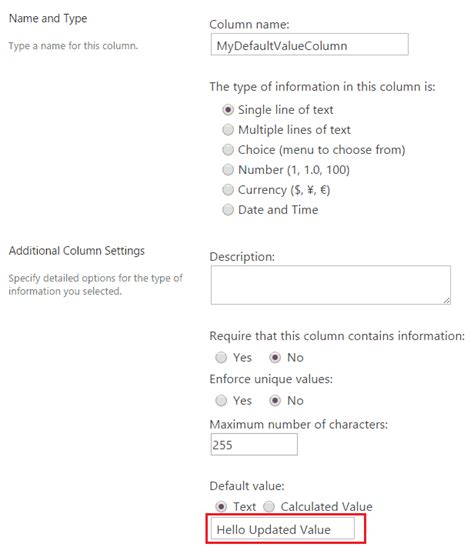Choose Date and Time column type
The image size is (474, 547).
click(x=228, y=210)
